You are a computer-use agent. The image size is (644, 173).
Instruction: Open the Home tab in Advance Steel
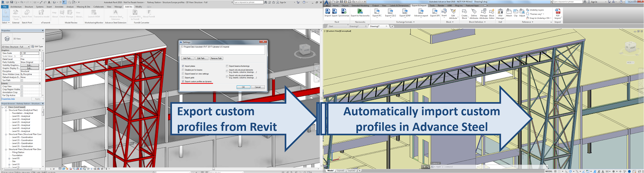point(335,6)
